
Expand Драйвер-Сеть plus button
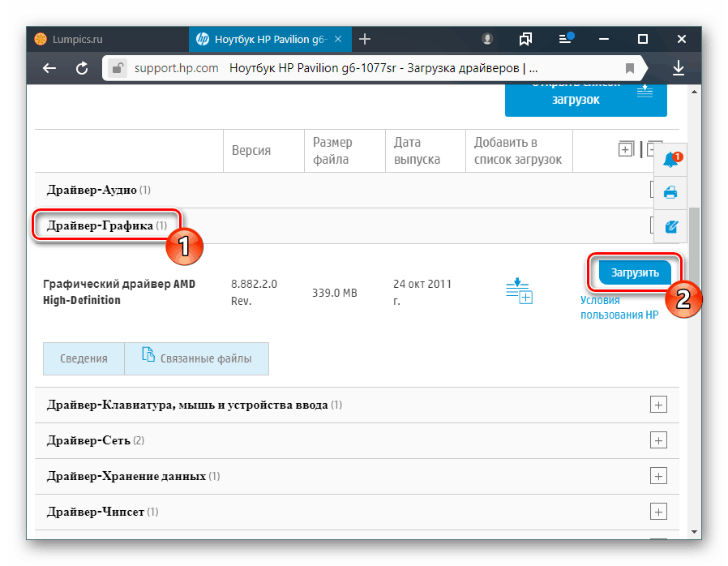point(658,440)
